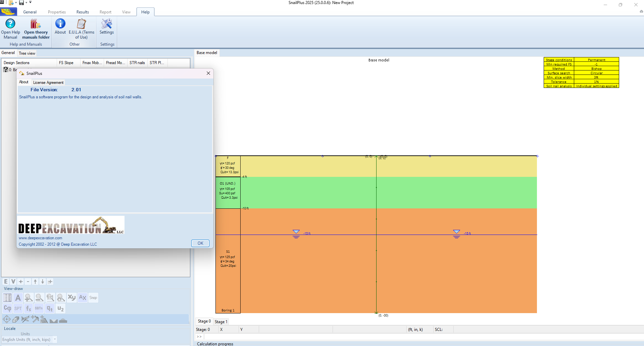Click the About info icon
This screenshot has width=644, height=346.
click(x=60, y=27)
